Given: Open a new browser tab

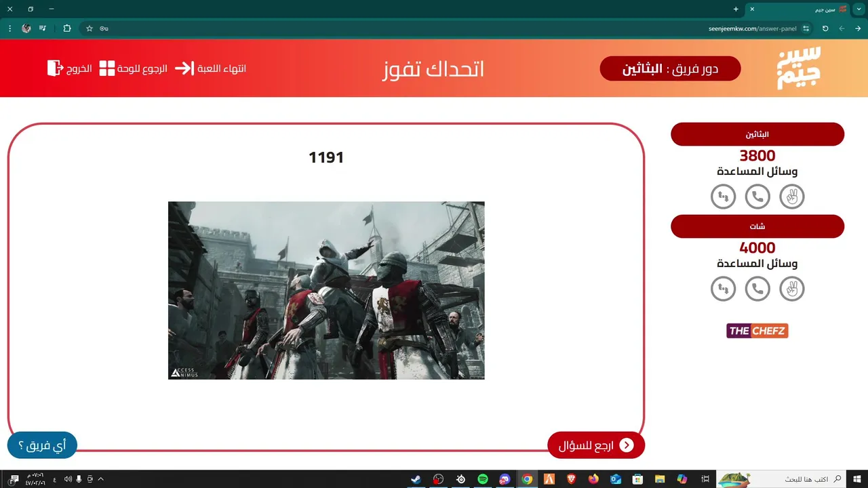Looking at the screenshot, I should pos(736,9).
